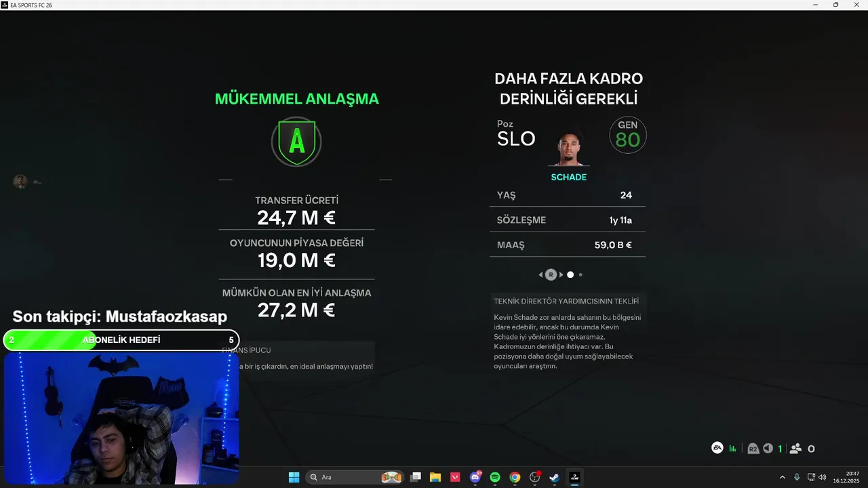
Task: Click the DAHA FAZLA KADRO DERİNLİĞİ GEREKLİ title
Action: 568,89
